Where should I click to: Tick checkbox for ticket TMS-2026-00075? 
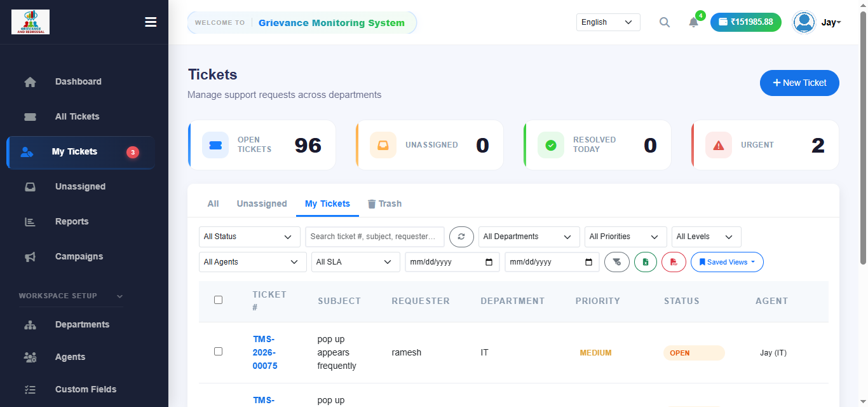tap(218, 351)
